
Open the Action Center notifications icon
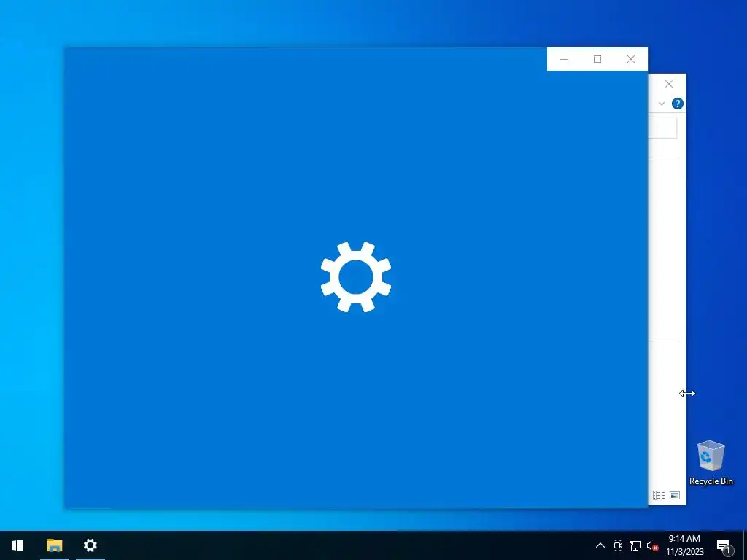(x=724, y=545)
